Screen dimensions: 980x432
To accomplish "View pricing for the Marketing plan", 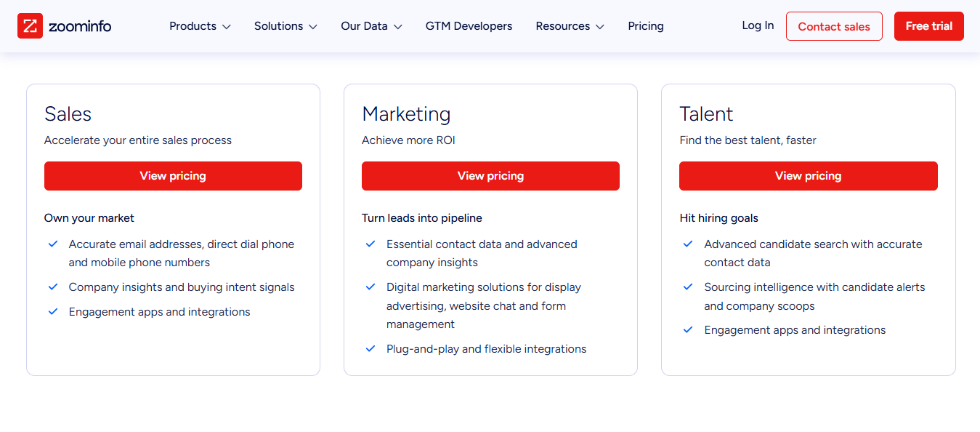I will click(x=490, y=176).
